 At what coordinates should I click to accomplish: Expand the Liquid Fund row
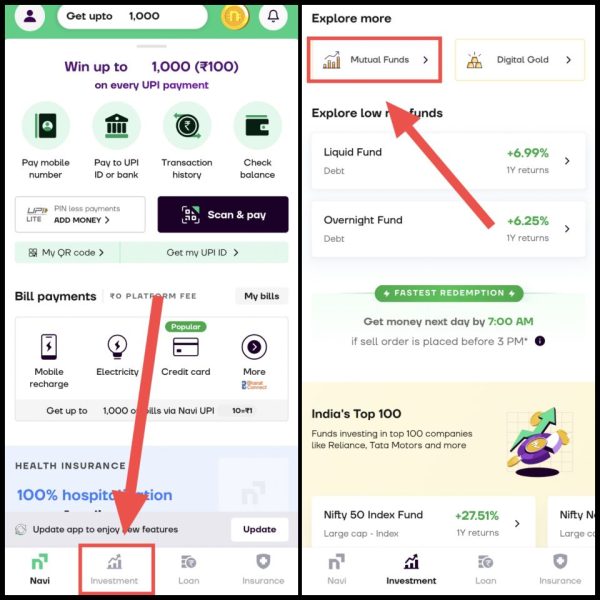[448, 161]
